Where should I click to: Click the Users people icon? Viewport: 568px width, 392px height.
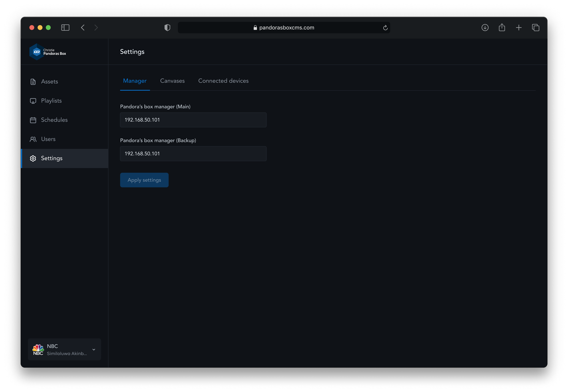tap(33, 139)
